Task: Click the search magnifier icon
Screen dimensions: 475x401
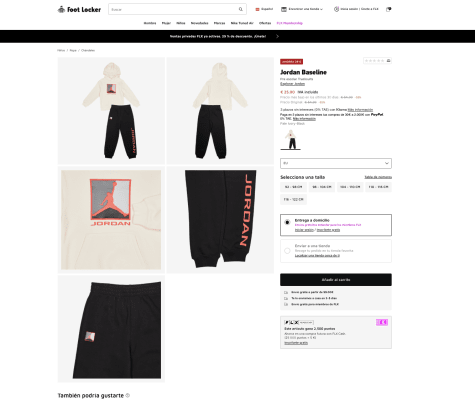Action: [x=241, y=9]
